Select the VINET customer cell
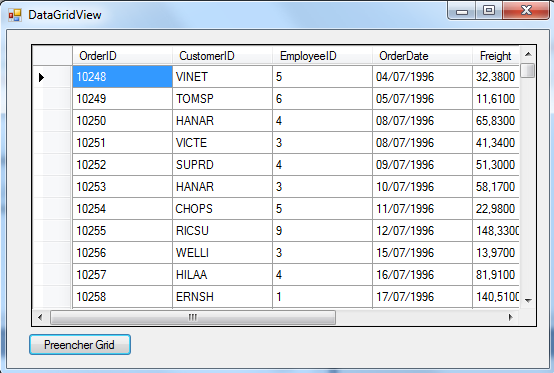 (222, 77)
